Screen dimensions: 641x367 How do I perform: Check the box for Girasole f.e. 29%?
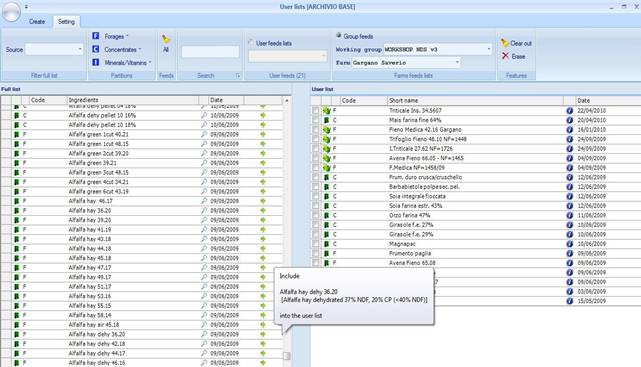pyautogui.click(x=315, y=234)
